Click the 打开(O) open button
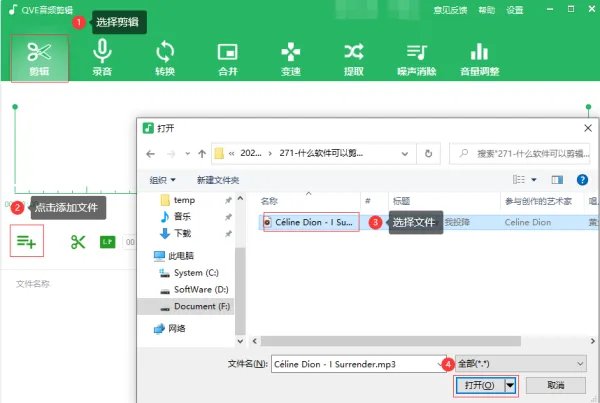 pos(479,385)
